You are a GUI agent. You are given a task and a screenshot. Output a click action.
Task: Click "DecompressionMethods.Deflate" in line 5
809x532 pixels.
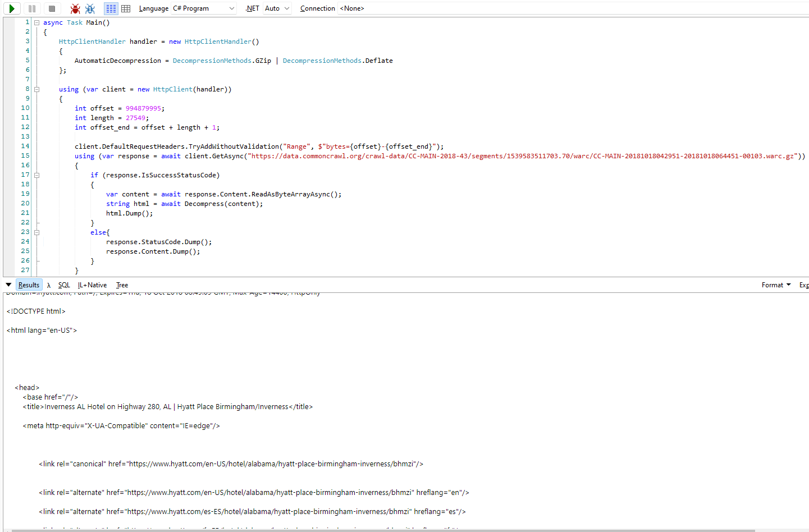[x=338, y=61]
